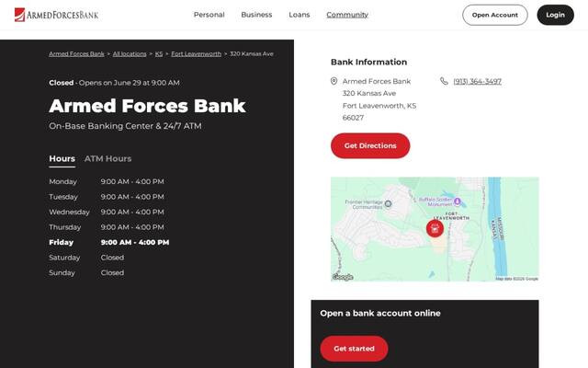Click the Buffalo Soldier Monument map marker
The width and height of the screenshot is (588, 368).
coord(458,201)
